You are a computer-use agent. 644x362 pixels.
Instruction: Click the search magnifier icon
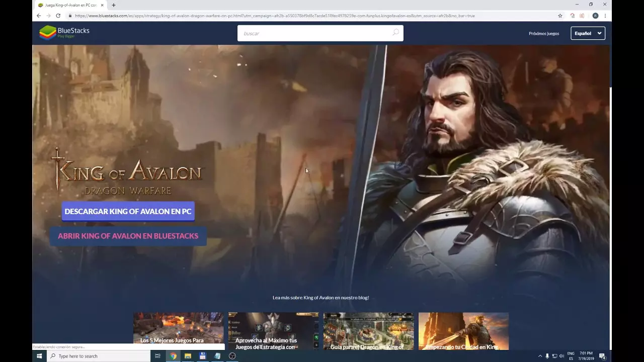(x=395, y=33)
